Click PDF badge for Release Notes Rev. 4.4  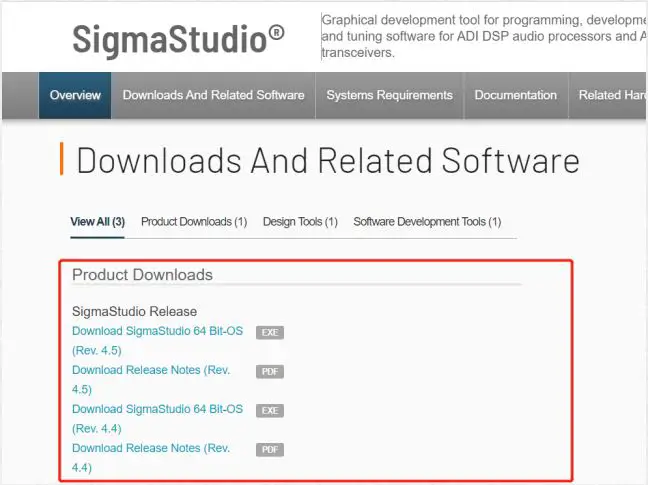coord(270,449)
